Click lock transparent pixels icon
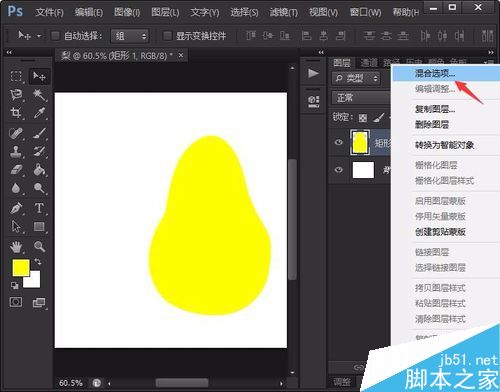This screenshot has width=500, height=392. point(363,118)
